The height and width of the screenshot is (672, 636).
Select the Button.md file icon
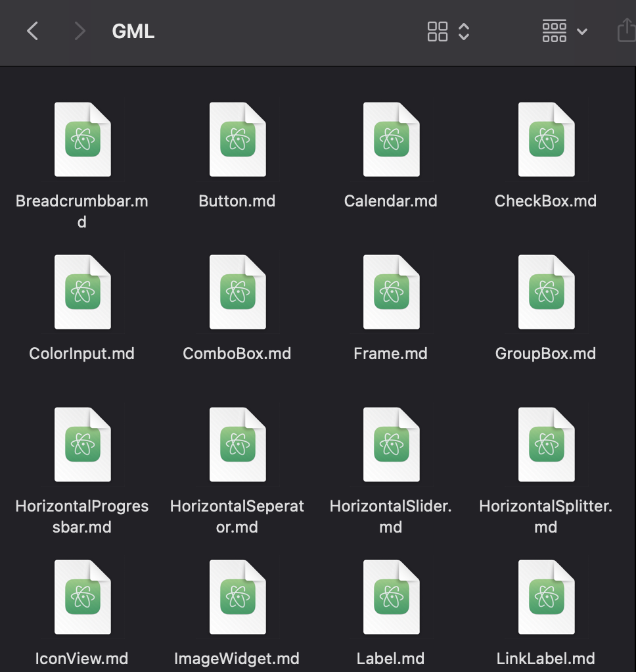click(237, 139)
